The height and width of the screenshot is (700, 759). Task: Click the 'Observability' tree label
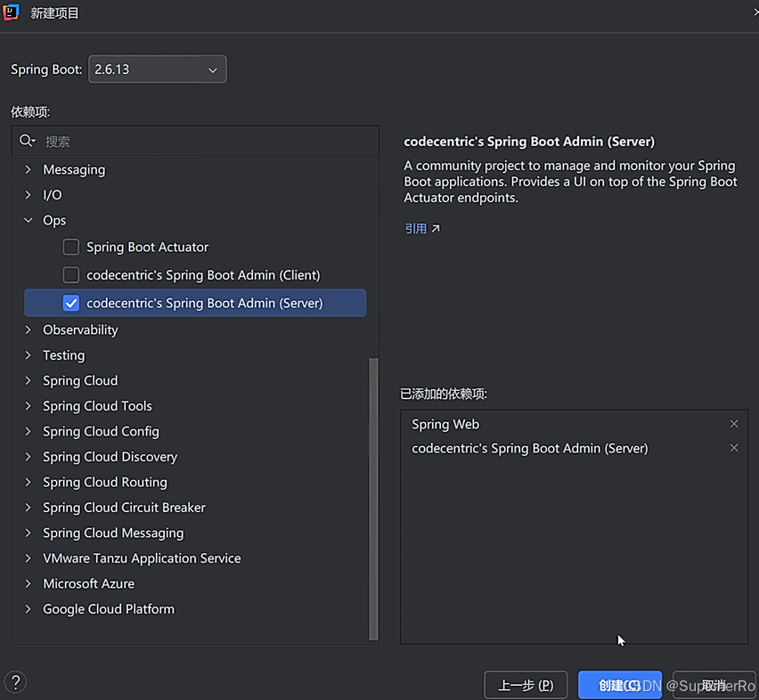point(80,330)
